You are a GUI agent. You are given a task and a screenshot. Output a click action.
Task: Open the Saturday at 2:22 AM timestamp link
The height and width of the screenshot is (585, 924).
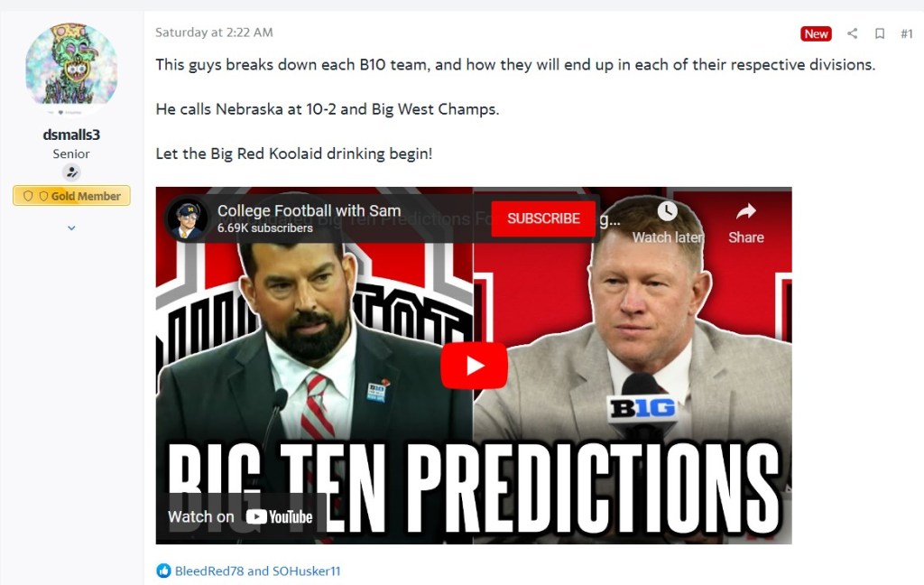(214, 32)
